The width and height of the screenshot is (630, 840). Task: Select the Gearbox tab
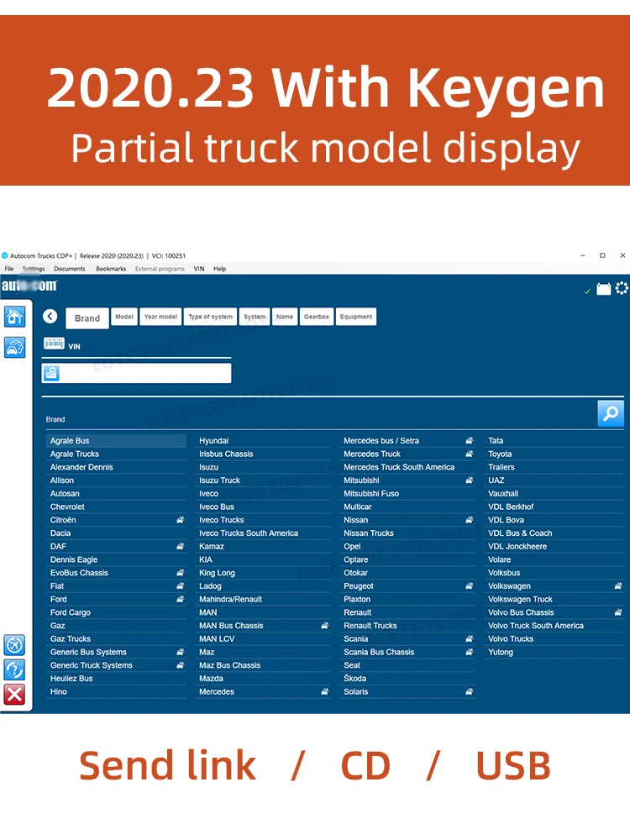click(317, 317)
